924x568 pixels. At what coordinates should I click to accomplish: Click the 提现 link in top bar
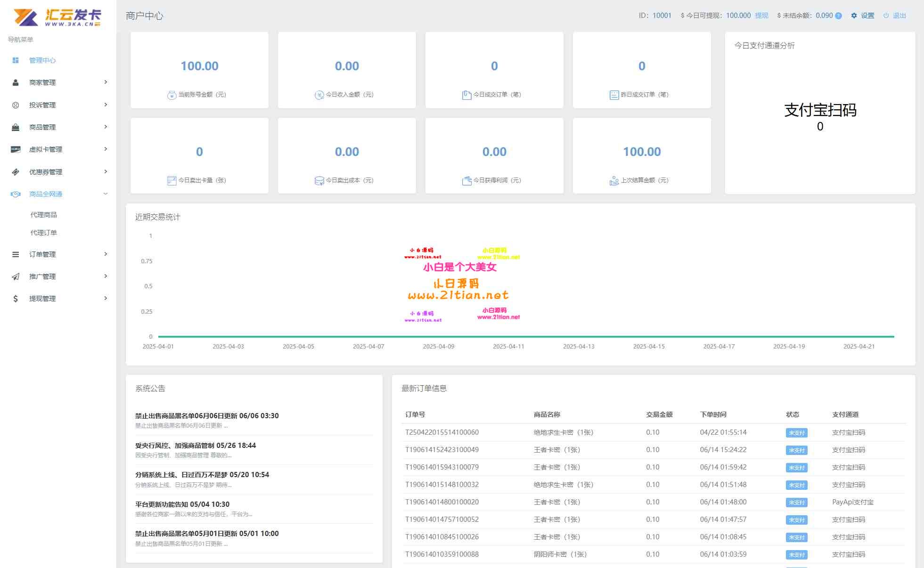(761, 16)
